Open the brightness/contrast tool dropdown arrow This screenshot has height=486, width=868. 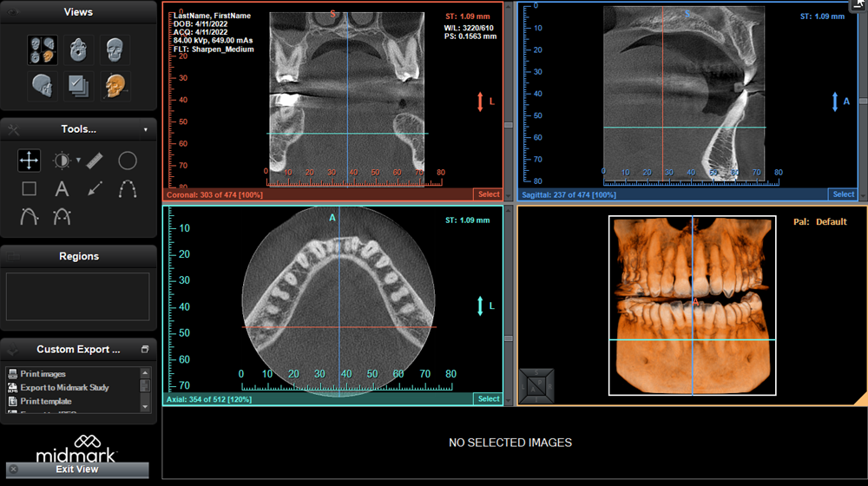coord(78,160)
